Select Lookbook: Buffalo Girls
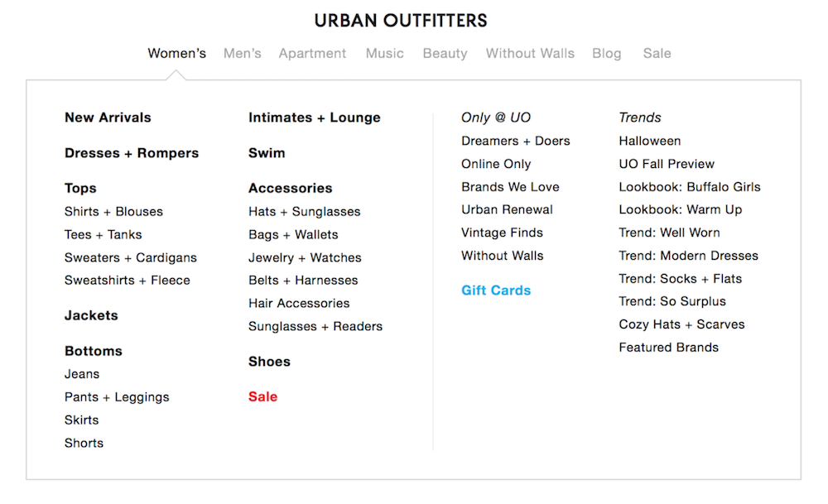 pyautogui.click(x=690, y=187)
